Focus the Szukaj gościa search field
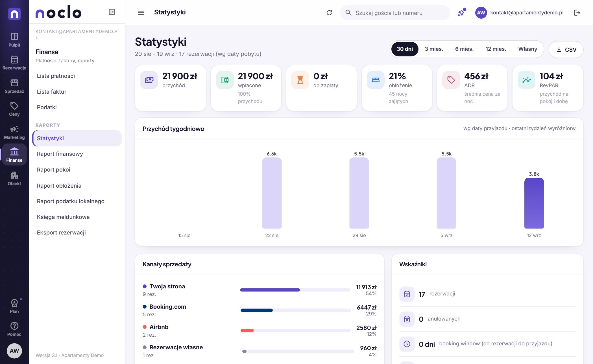This screenshot has height=364, width=593. (x=395, y=13)
